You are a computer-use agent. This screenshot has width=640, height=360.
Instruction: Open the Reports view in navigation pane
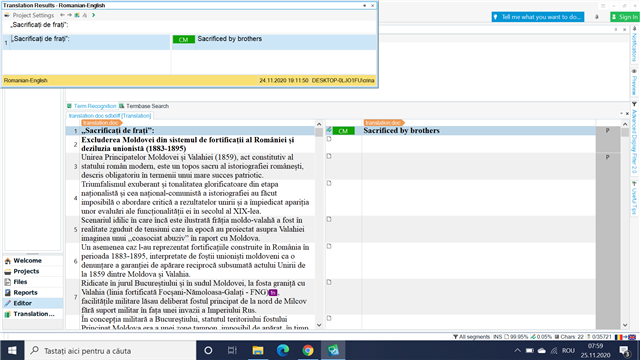[33, 292]
